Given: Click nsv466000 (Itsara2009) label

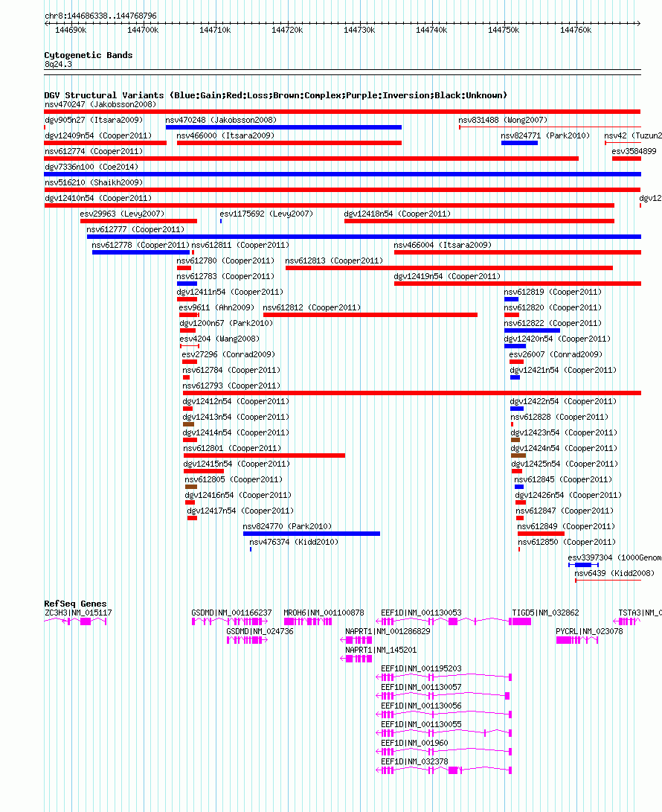Looking at the screenshot, I should [225, 135].
